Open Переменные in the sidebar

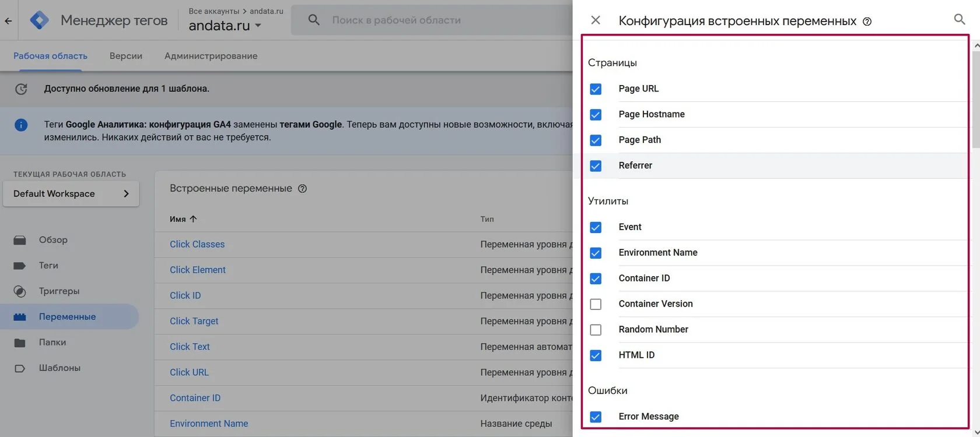click(x=69, y=317)
